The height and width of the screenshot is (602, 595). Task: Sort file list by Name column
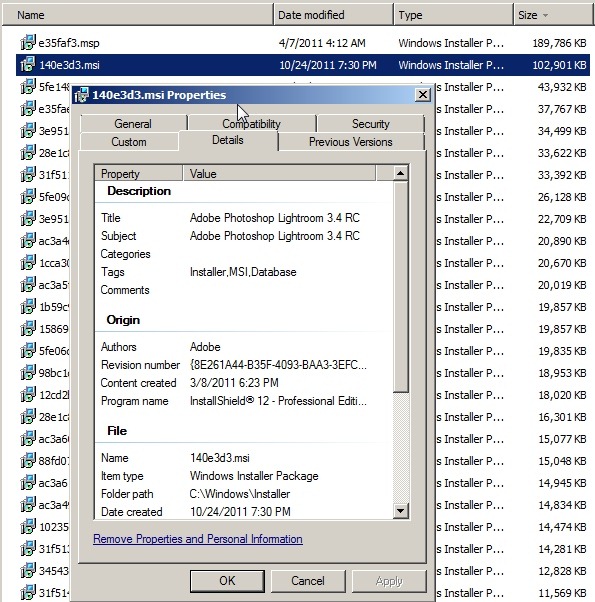tap(138, 15)
